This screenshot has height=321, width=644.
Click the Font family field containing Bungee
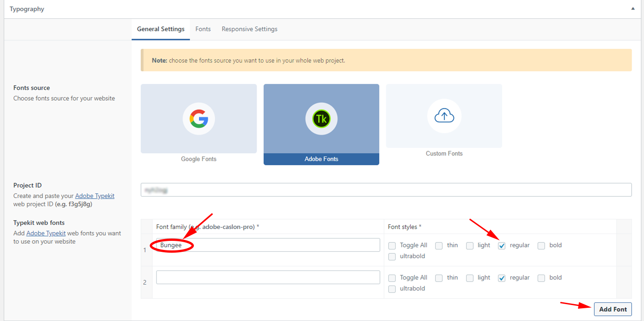point(268,245)
